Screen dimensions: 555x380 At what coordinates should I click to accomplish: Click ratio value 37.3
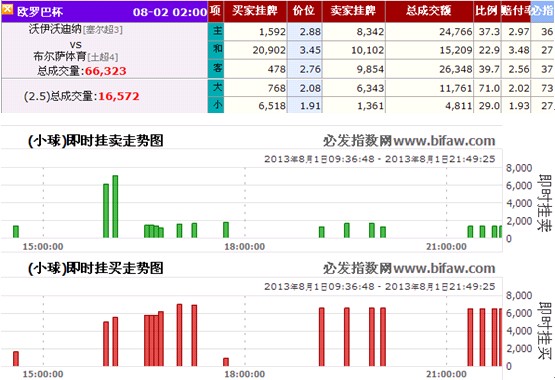click(x=489, y=32)
